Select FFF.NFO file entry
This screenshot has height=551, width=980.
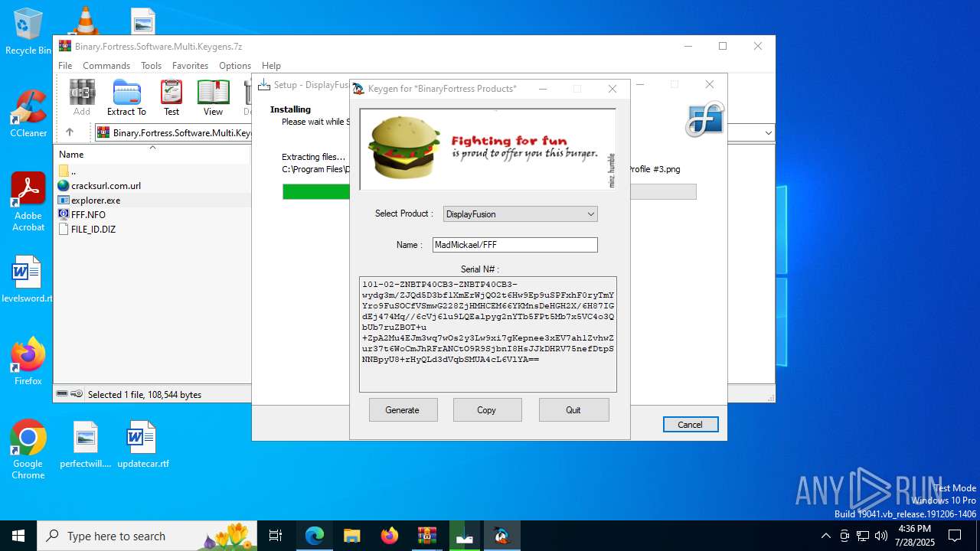88,214
